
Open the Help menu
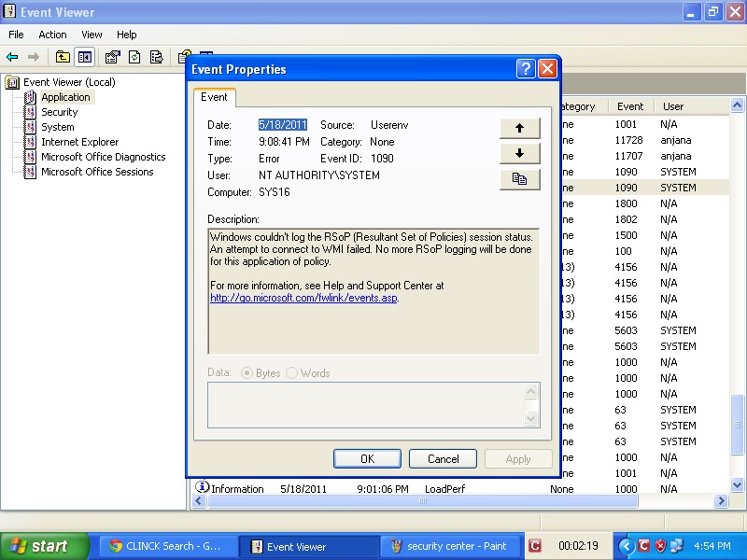pyautogui.click(x=127, y=35)
